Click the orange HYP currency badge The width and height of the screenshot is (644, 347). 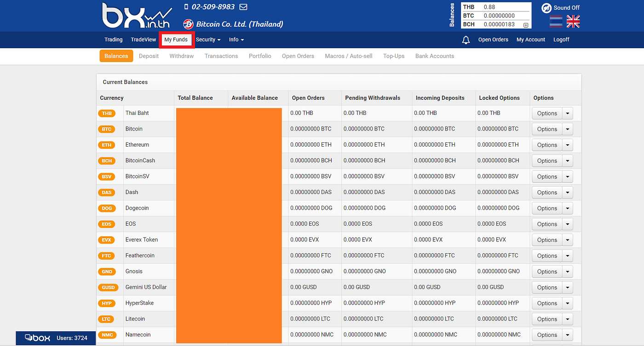107,303
